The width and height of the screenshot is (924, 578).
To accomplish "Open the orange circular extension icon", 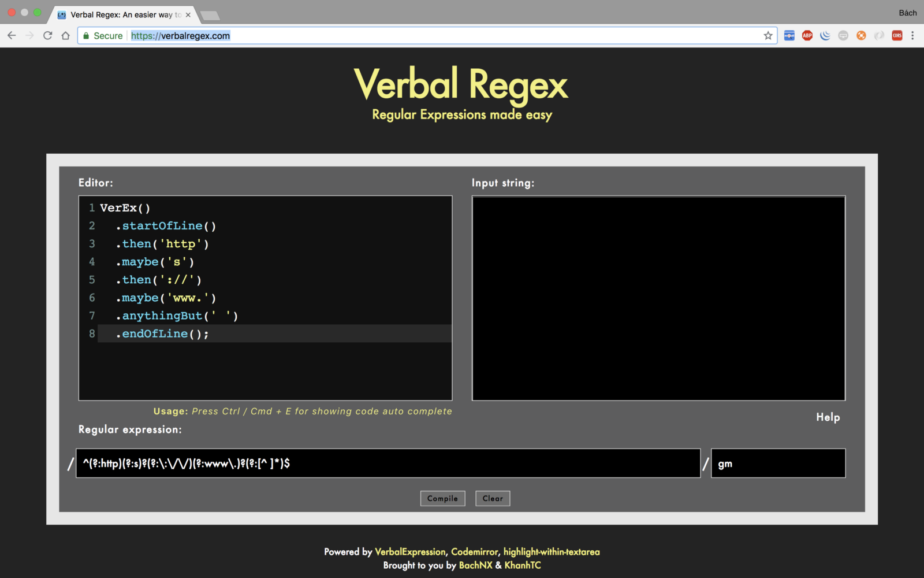I will [x=861, y=35].
